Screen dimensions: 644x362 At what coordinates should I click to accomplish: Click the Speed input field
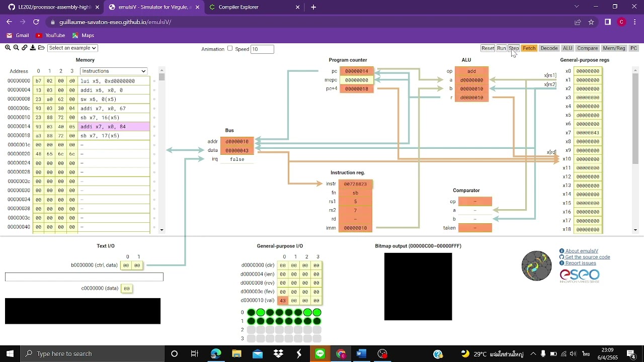pos(262,49)
